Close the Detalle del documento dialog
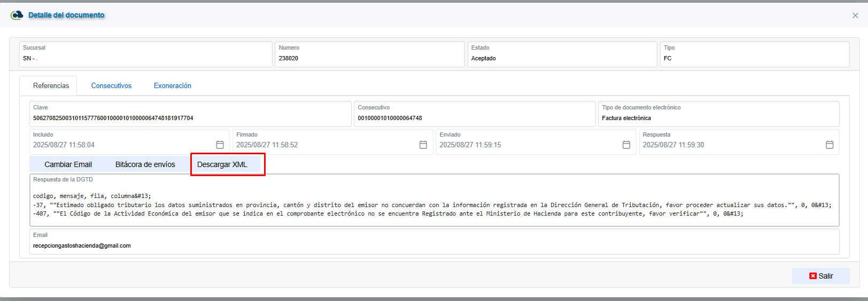 pyautogui.click(x=855, y=15)
